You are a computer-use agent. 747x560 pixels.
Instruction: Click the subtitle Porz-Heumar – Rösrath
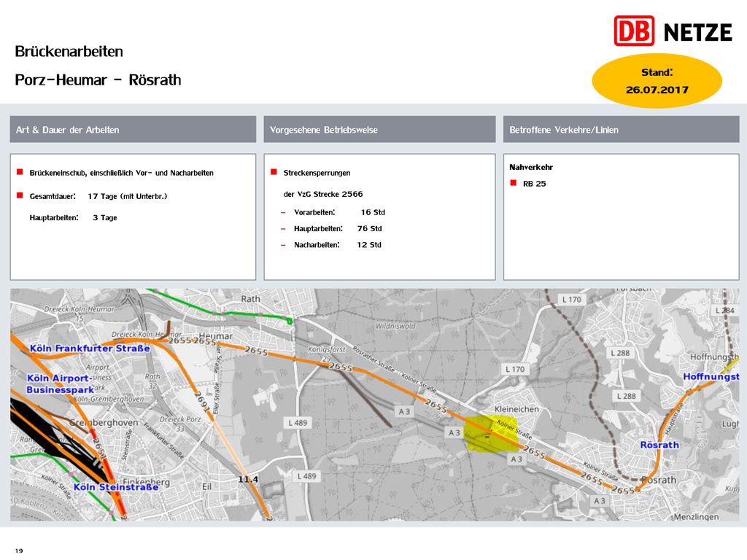tap(98, 79)
